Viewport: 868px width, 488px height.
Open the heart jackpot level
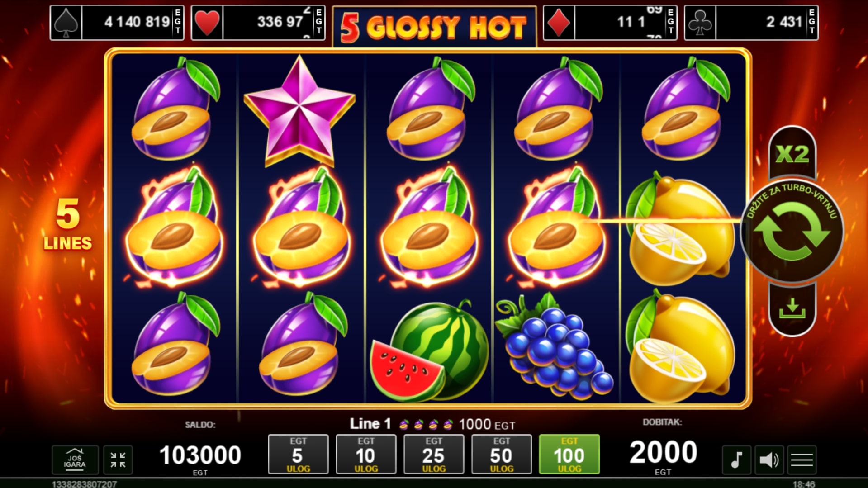[x=258, y=23]
